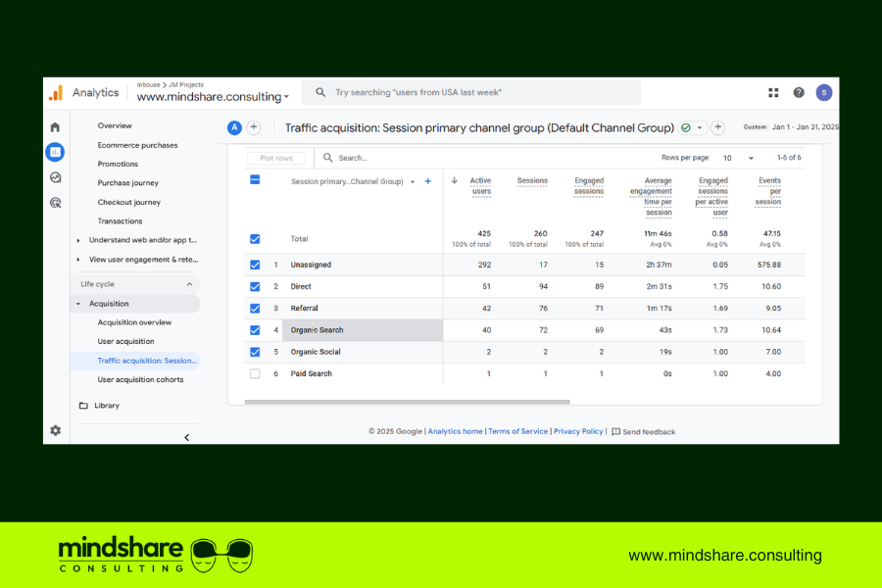The width and height of the screenshot is (882, 588).
Task: Open Acquisition overview report
Action: coord(134,322)
